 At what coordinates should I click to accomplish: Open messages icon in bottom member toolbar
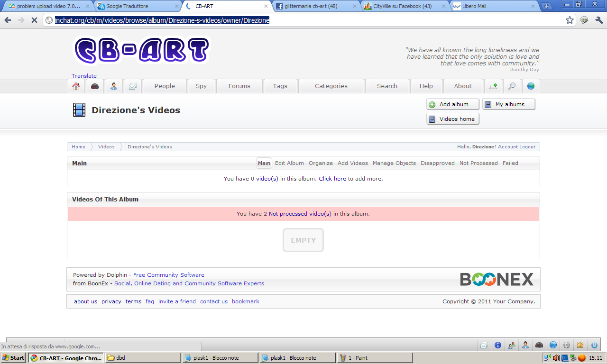(x=484, y=345)
